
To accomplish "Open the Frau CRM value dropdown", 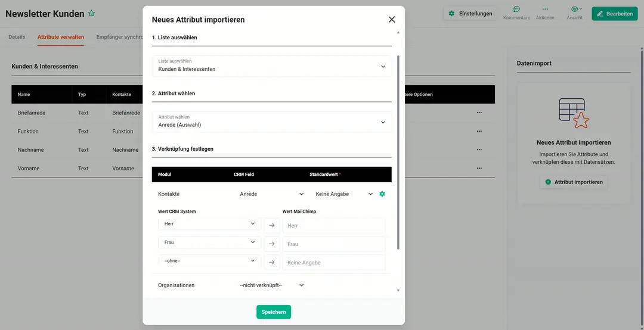I will coord(209,242).
